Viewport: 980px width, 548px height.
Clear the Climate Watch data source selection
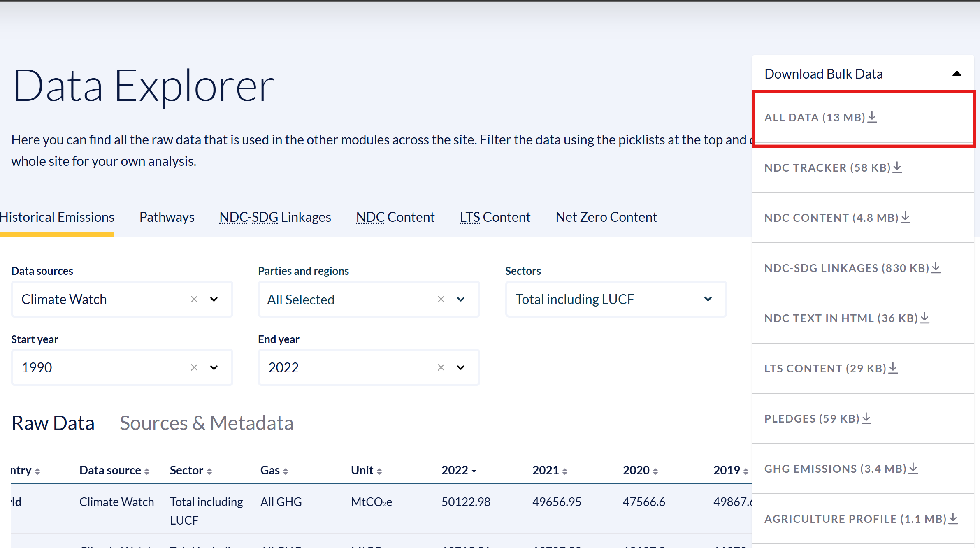pos(194,299)
